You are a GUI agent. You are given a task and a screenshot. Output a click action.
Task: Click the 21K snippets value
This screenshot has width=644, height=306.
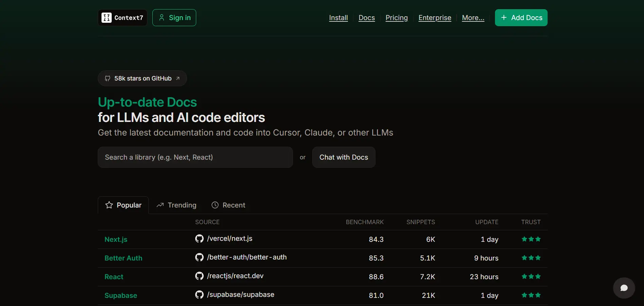point(428,295)
